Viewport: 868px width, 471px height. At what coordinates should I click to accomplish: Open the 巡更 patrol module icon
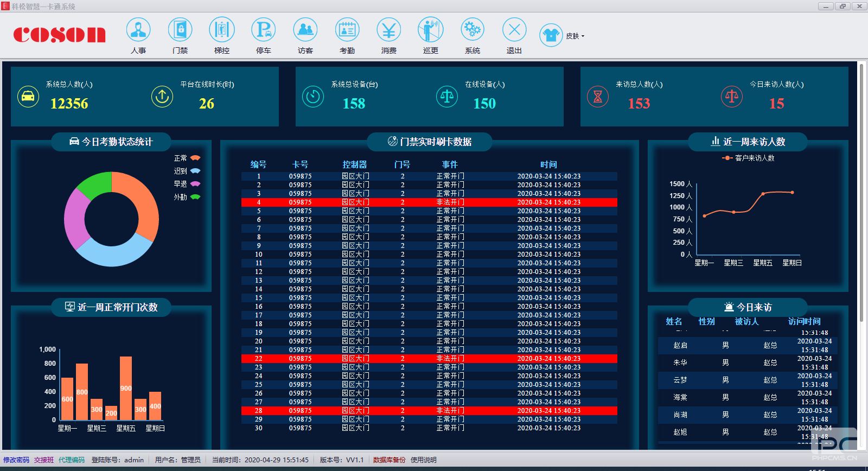click(x=431, y=30)
